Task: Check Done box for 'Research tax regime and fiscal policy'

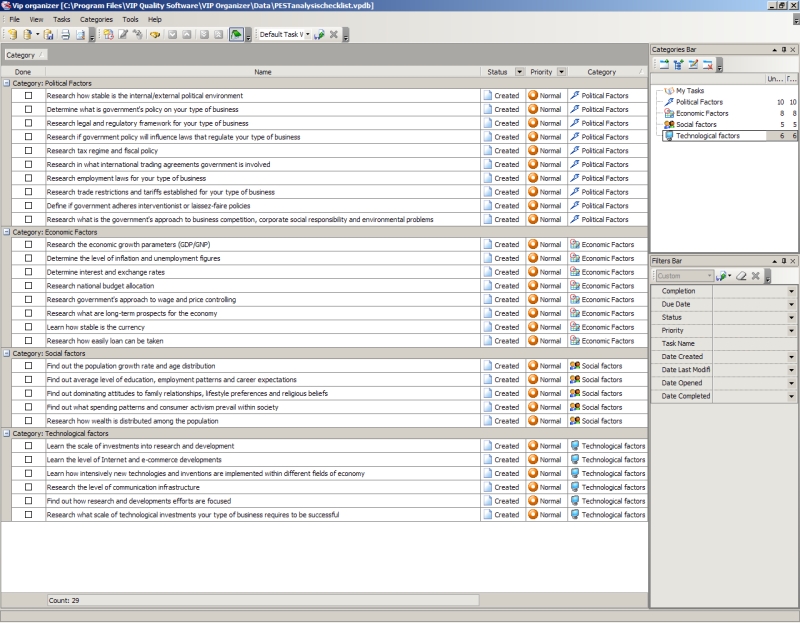Action: point(29,151)
